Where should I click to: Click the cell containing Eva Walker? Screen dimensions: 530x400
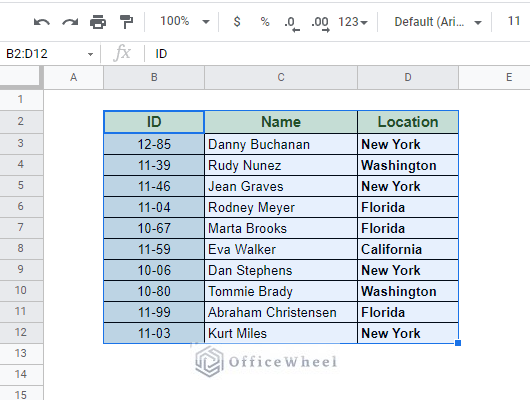(281, 249)
